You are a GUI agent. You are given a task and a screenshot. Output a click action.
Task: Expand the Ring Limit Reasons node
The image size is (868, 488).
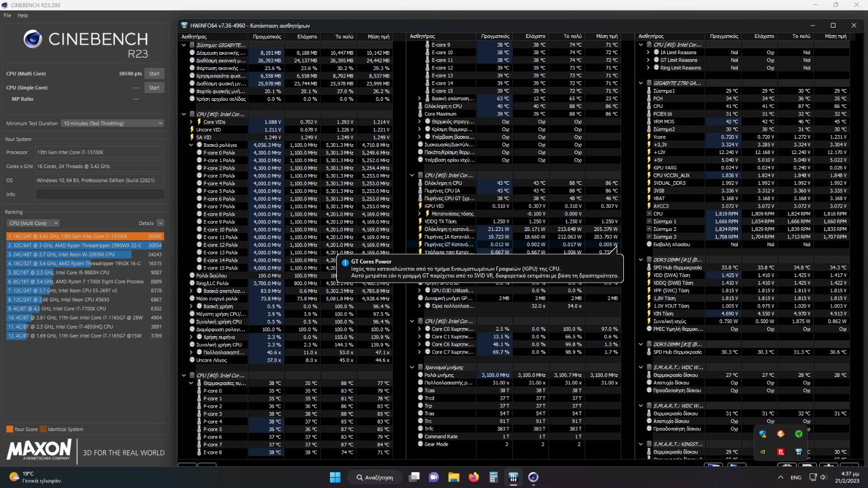(x=648, y=68)
